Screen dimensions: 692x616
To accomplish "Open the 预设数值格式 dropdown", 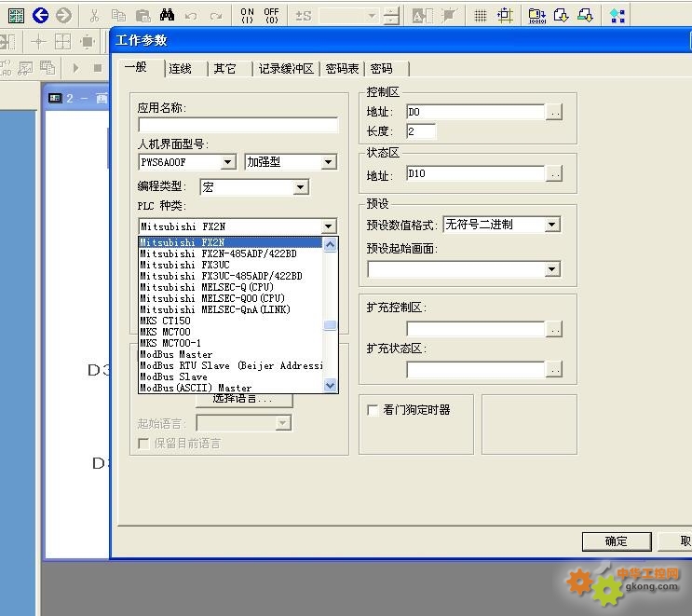I will click(551, 225).
